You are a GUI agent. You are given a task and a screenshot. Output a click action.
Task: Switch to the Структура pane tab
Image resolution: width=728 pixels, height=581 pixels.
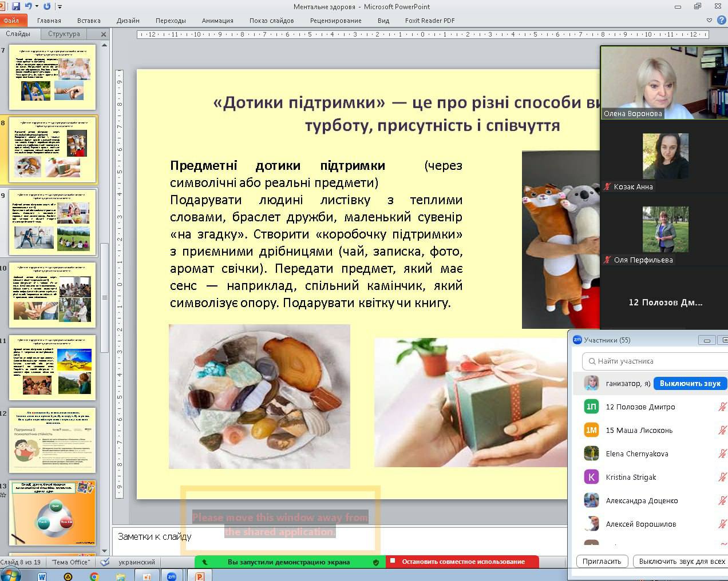[x=64, y=34]
